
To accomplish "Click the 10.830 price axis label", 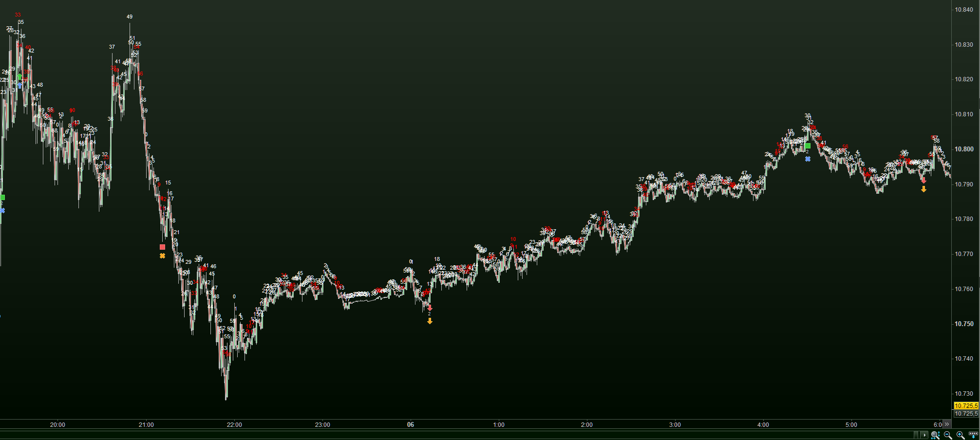I will pyautogui.click(x=964, y=45).
